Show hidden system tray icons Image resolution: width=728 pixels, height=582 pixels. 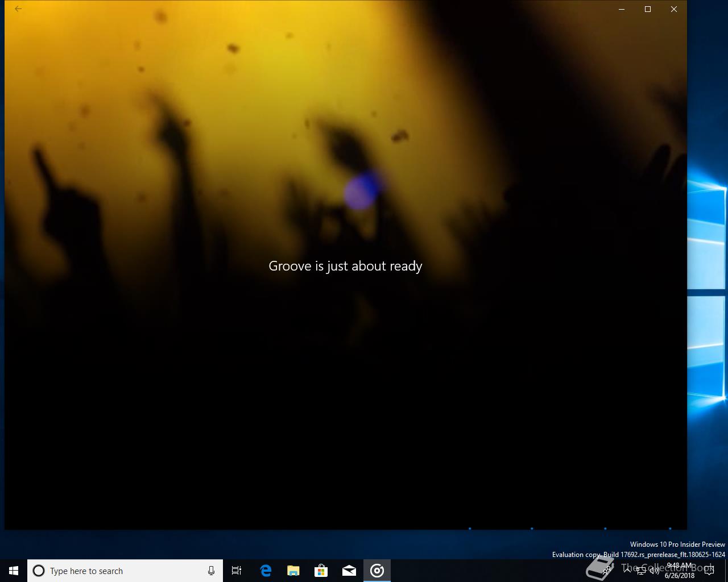[627, 571]
